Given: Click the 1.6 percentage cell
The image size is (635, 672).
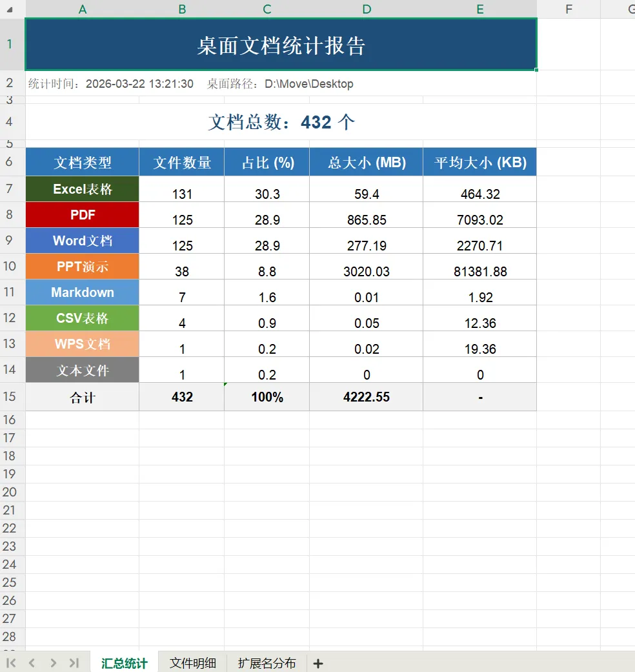Looking at the screenshot, I should [267, 292].
